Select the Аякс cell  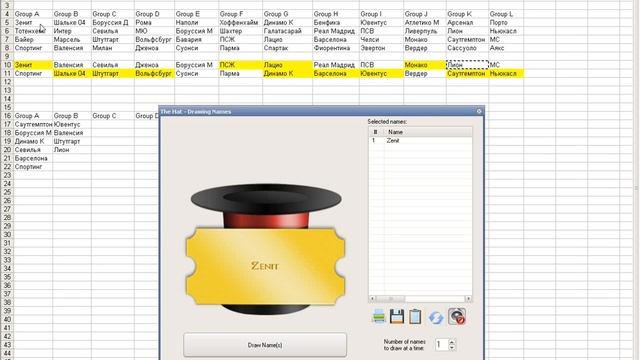click(x=506, y=48)
